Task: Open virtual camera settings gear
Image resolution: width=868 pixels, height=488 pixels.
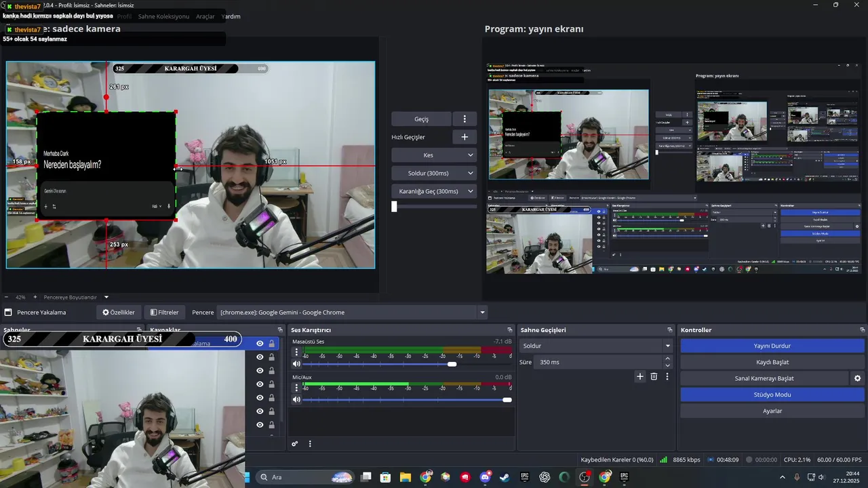Action: coord(857,378)
